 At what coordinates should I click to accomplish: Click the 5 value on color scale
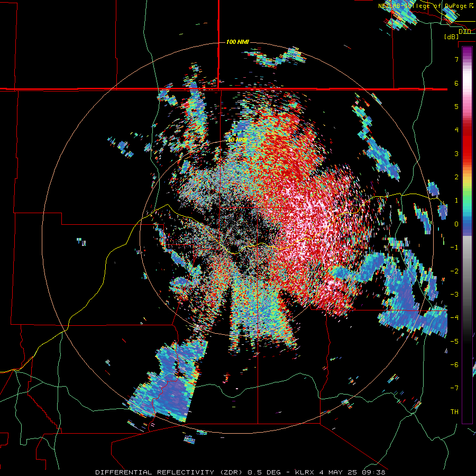[x=456, y=106]
